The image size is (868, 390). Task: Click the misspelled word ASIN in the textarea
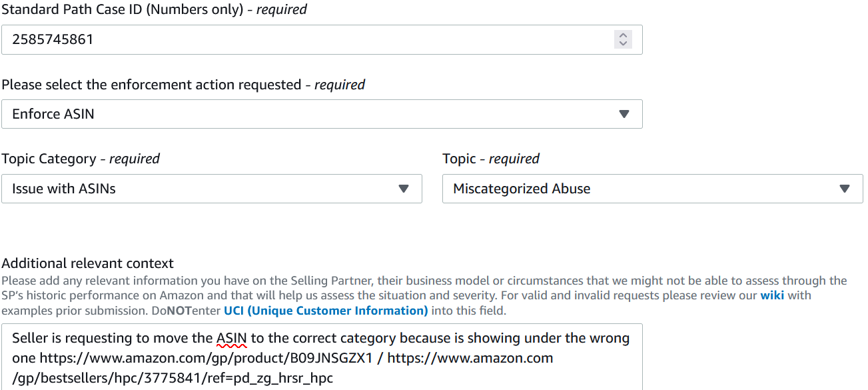[x=232, y=339]
